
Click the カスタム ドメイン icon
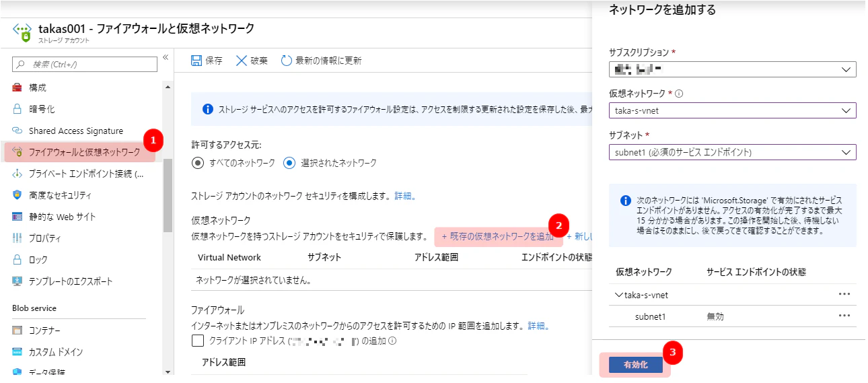tap(17, 352)
